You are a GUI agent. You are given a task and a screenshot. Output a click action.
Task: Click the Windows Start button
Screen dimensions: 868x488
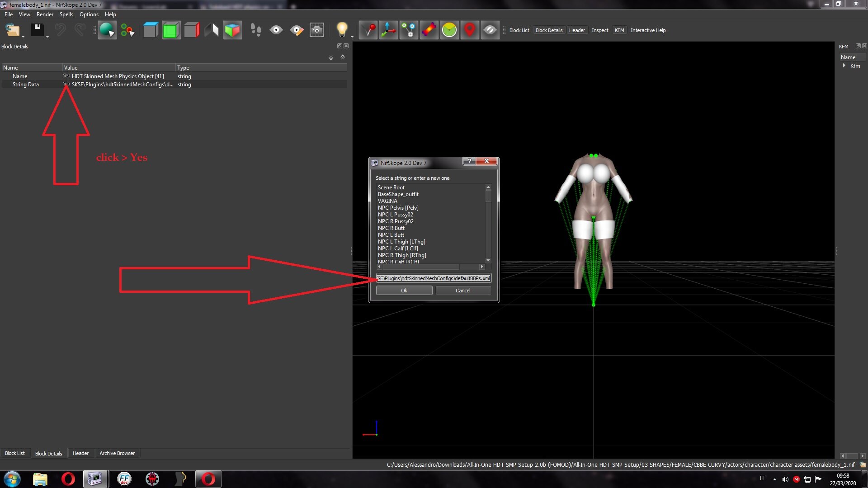point(12,479)
